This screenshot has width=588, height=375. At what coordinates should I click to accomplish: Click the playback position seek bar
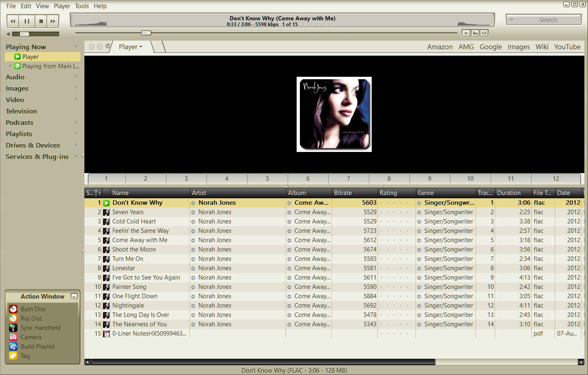(266, 33)
